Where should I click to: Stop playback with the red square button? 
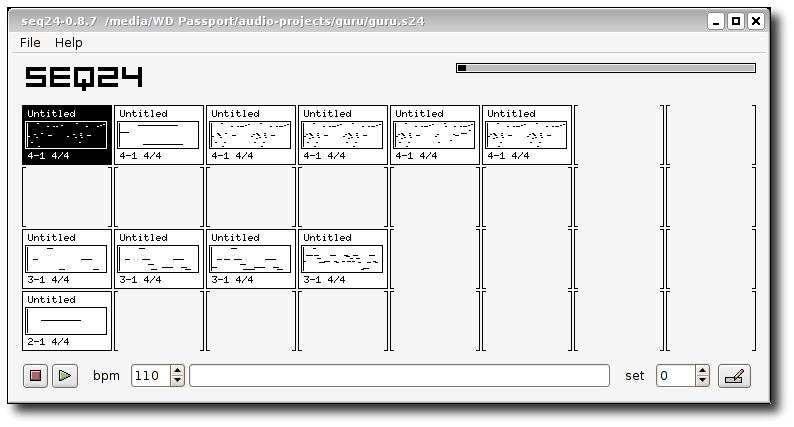pos(35,376)
